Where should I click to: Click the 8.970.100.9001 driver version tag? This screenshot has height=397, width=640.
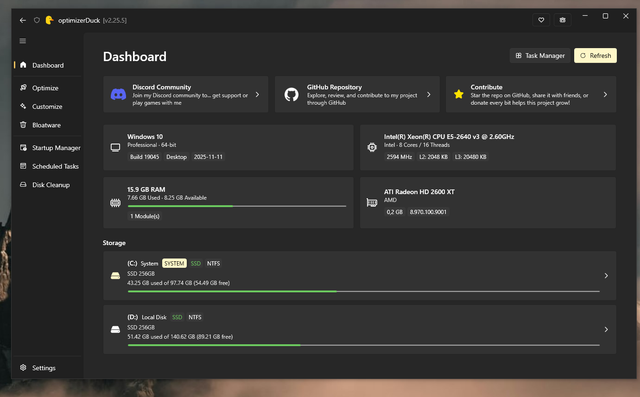428,212
